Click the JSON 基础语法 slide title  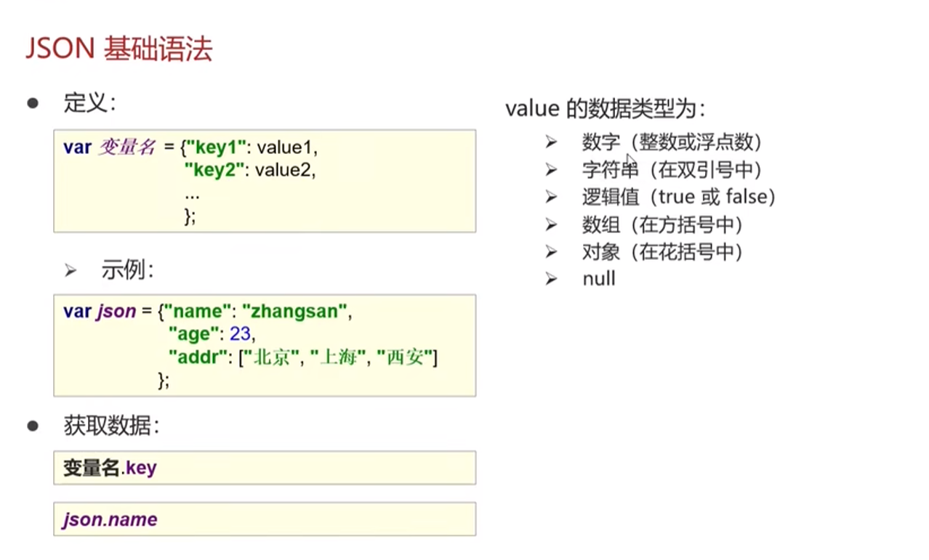click(119, 49)
